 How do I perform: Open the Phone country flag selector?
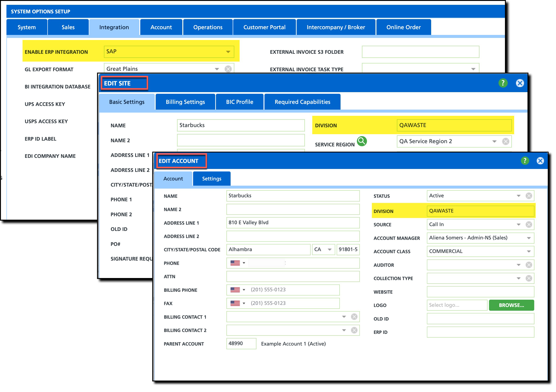click(238, 263)
